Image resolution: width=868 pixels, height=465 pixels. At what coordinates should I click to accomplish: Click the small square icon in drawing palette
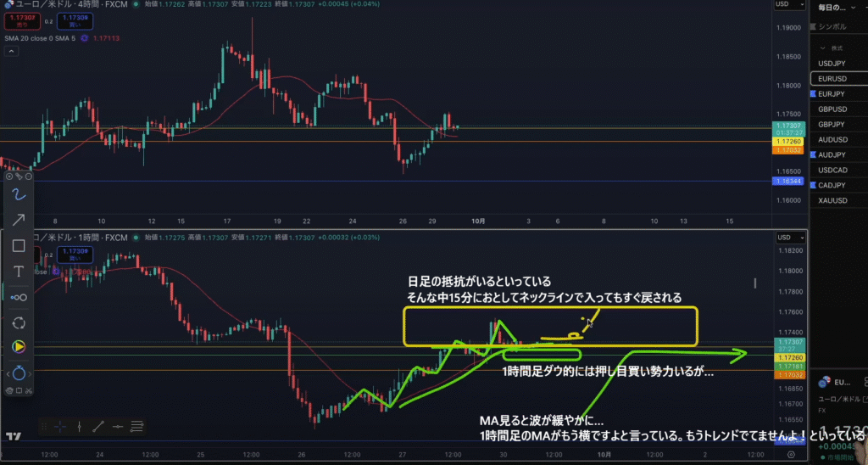pos(19,390)
